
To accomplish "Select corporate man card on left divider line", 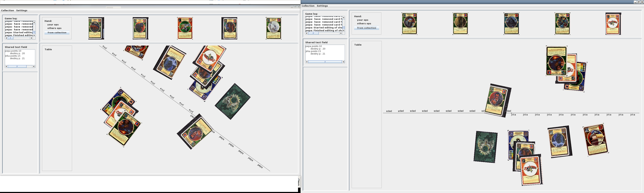I will [x=195, y=132].
